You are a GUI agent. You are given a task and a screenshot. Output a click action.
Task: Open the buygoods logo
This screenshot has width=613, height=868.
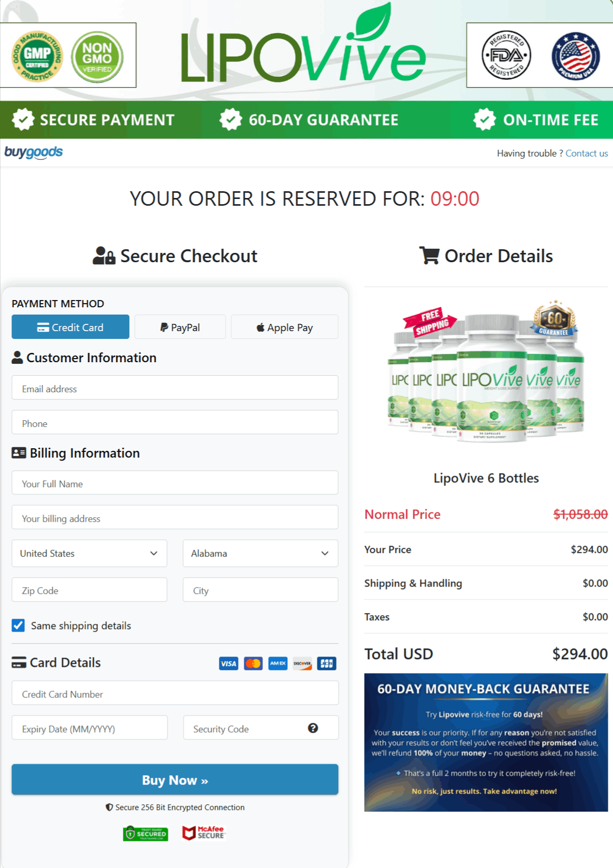point(33,152)
